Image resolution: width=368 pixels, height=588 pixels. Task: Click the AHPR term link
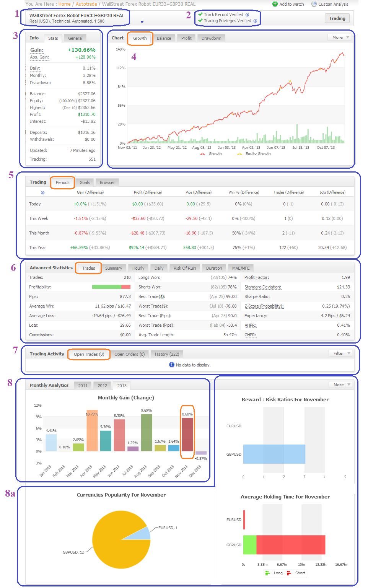click(251, 325)
